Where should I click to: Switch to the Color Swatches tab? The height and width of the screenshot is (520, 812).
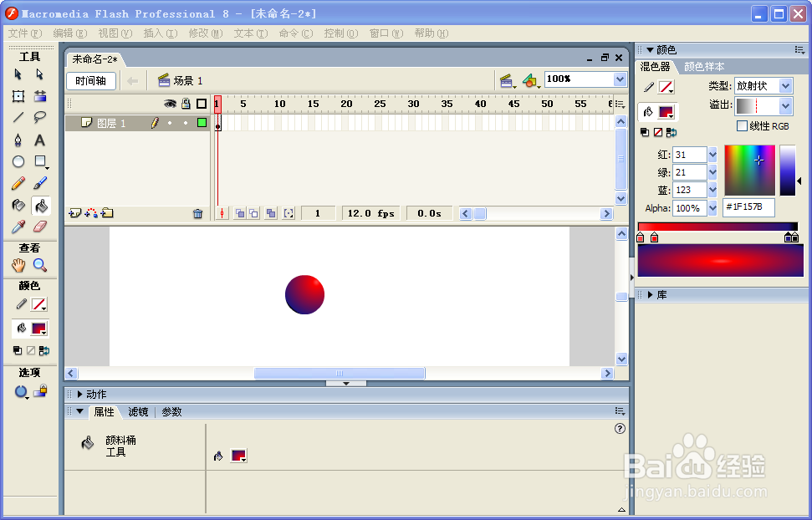[704, 67]
